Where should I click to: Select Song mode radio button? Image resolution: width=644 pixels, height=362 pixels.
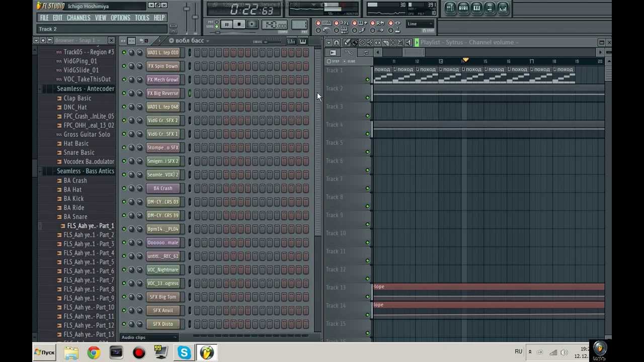pyautogui.click(x=217, y=27)
